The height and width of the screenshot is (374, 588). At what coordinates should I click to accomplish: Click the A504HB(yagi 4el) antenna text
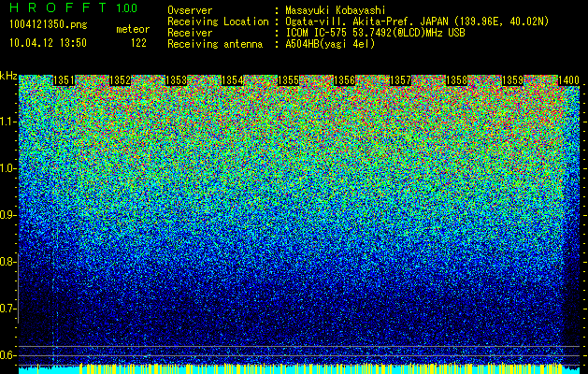point(330,44)
